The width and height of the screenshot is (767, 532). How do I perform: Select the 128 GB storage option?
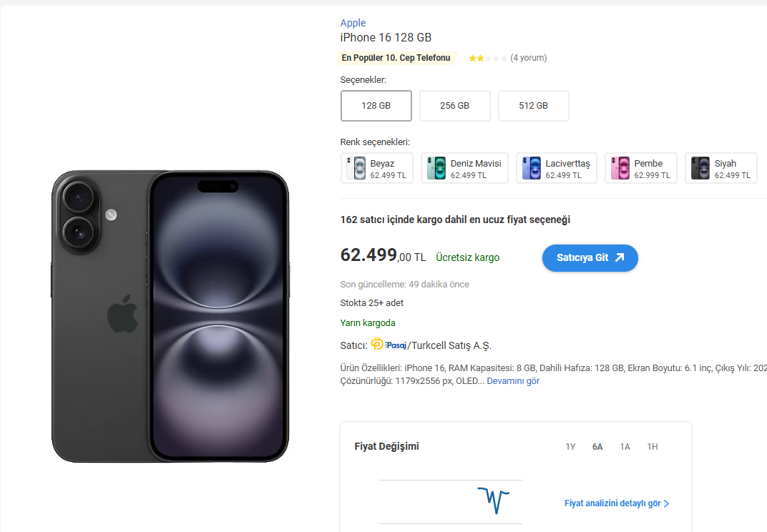coord(376,106)
